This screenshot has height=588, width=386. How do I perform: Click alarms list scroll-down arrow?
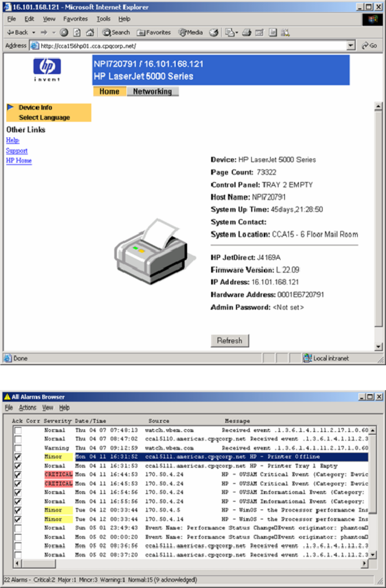[x=373, y=555]
